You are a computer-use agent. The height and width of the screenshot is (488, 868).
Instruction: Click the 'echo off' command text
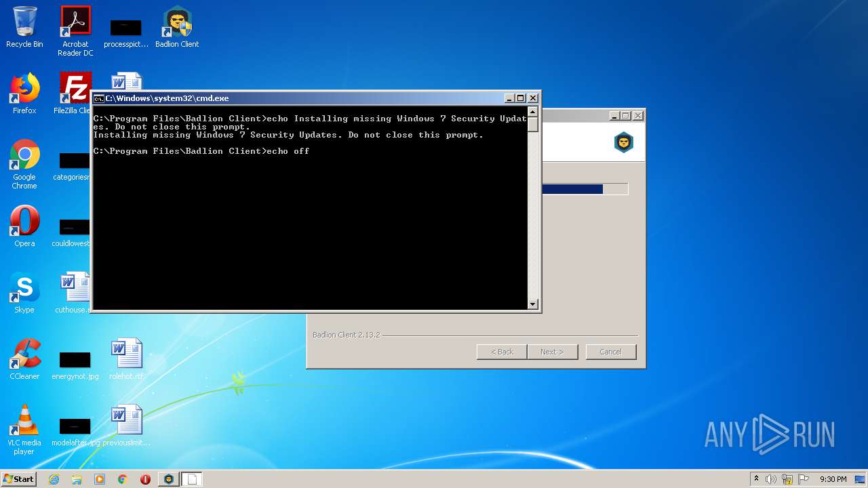[x=288, y=151]
